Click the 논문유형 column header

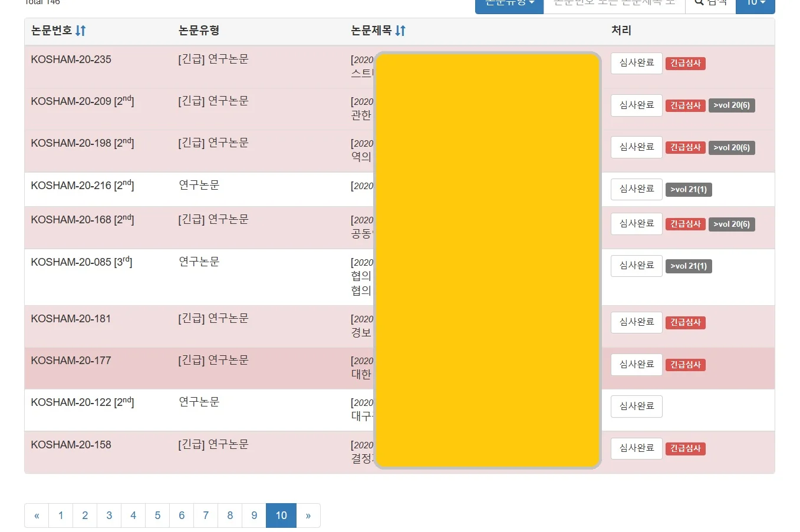(199, 31)
